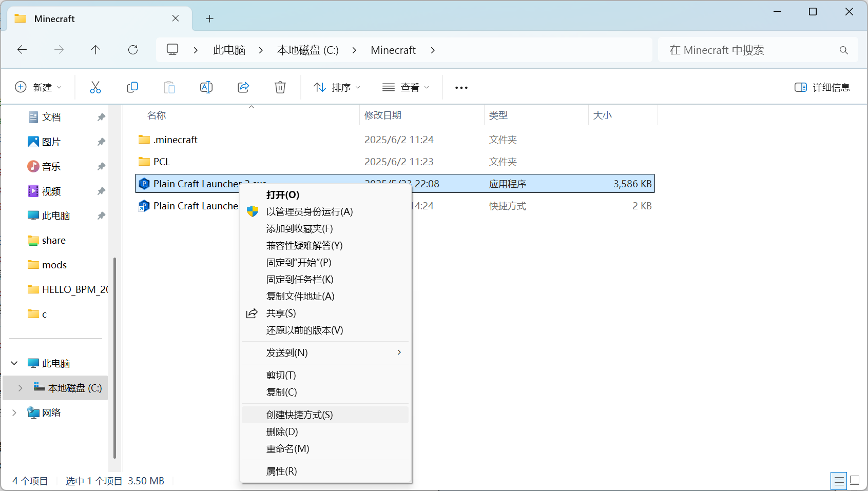The height and width of the screenshot is (491, 868).
Task: Open a new tab with plus button
Action: (x=209, y=19)
